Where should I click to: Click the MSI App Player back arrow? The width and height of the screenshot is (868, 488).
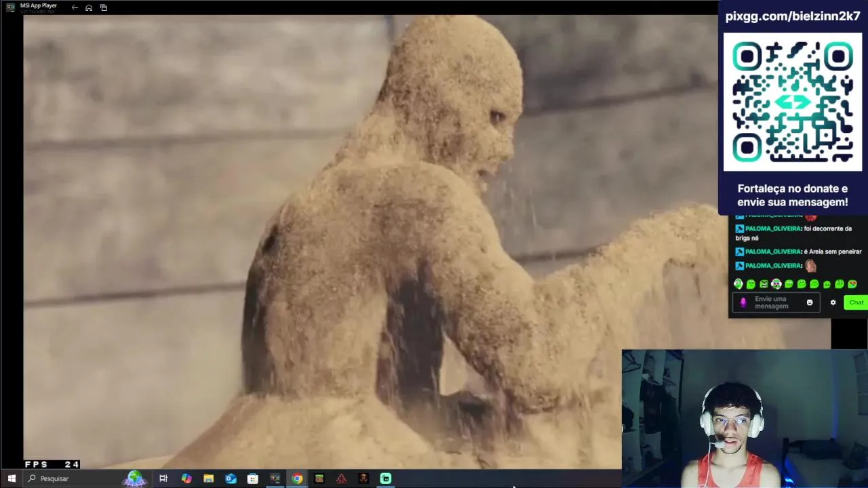[75, 7]
